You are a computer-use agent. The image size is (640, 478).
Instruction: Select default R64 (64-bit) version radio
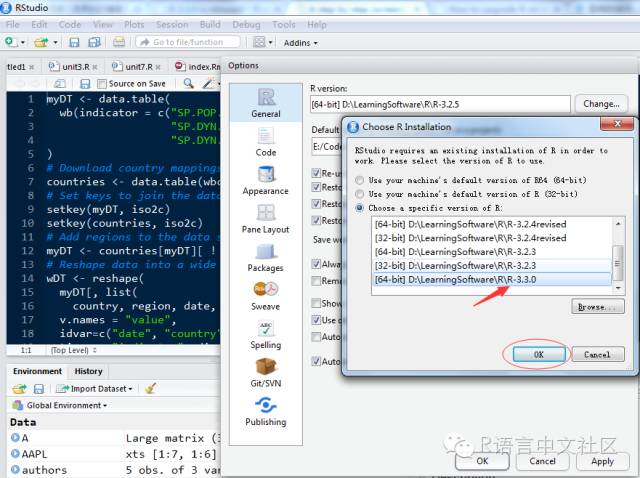click(360, 180)
